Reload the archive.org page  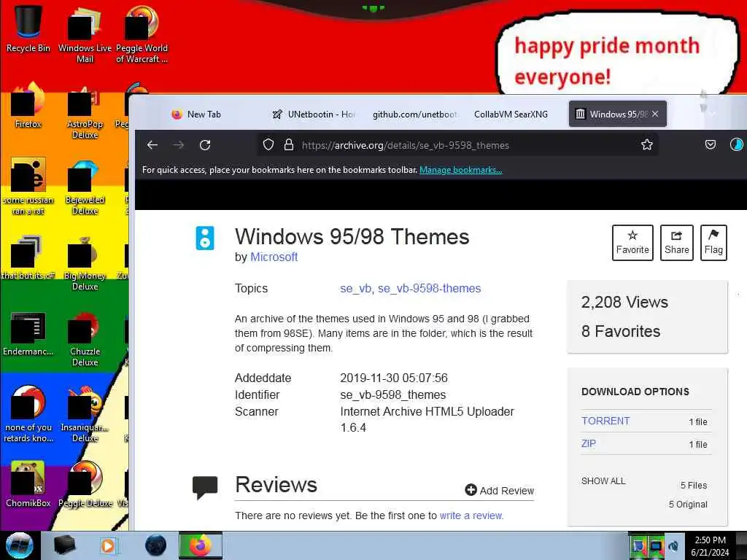coord(205,145)
